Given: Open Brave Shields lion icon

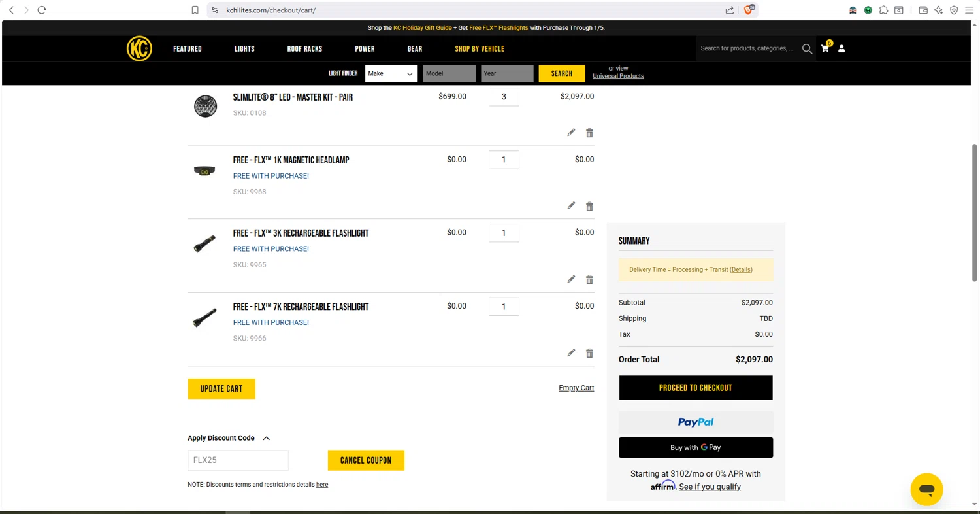Looking at the screenshot, I should (x=749, y=10).
